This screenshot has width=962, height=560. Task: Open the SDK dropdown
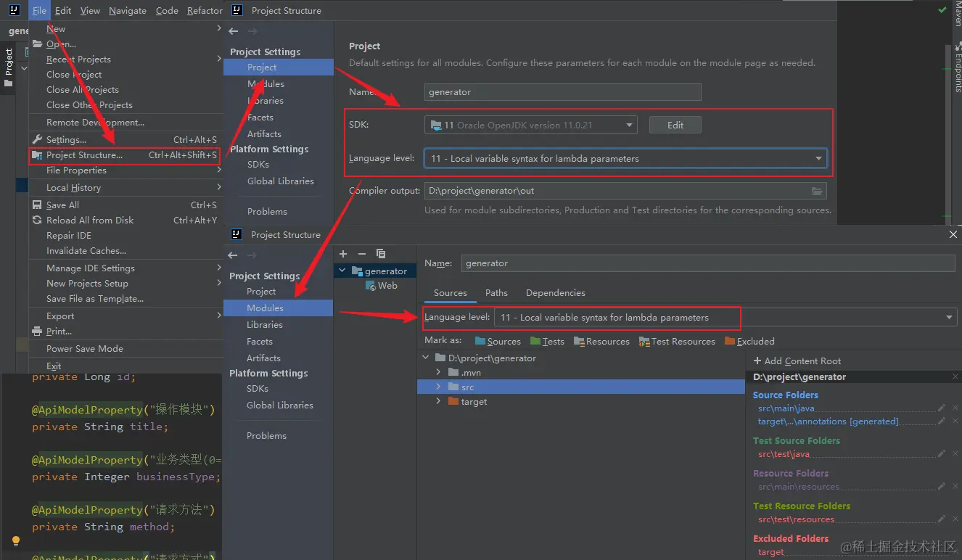tap(629, 125)
